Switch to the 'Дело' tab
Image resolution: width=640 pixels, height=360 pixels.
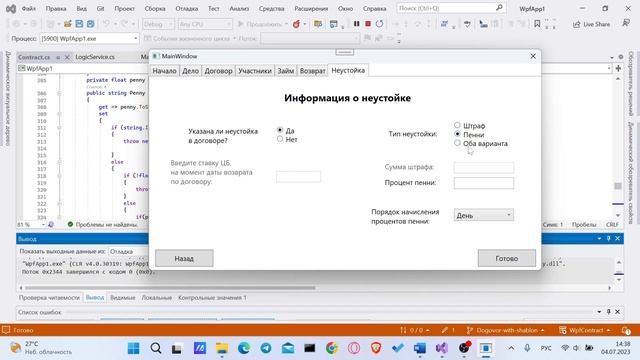(x=190, y=71)
